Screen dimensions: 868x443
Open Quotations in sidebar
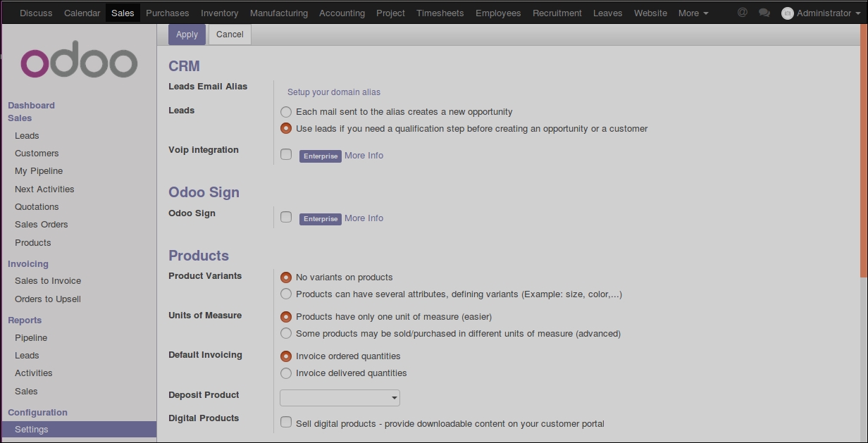[37, 207]
